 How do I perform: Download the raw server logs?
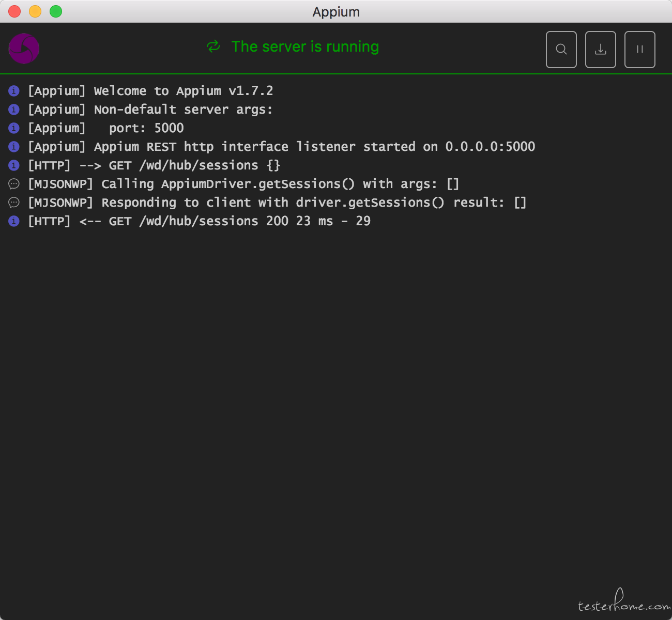(x=601, y=50)
